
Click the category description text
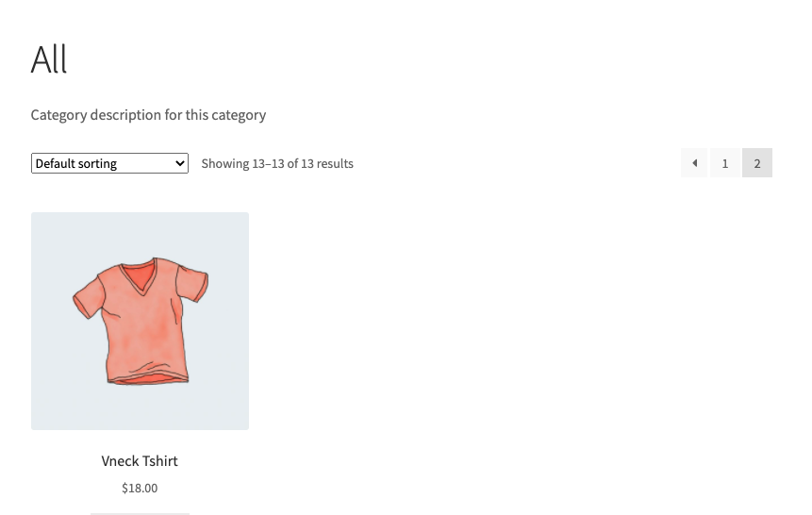[148, 114]
